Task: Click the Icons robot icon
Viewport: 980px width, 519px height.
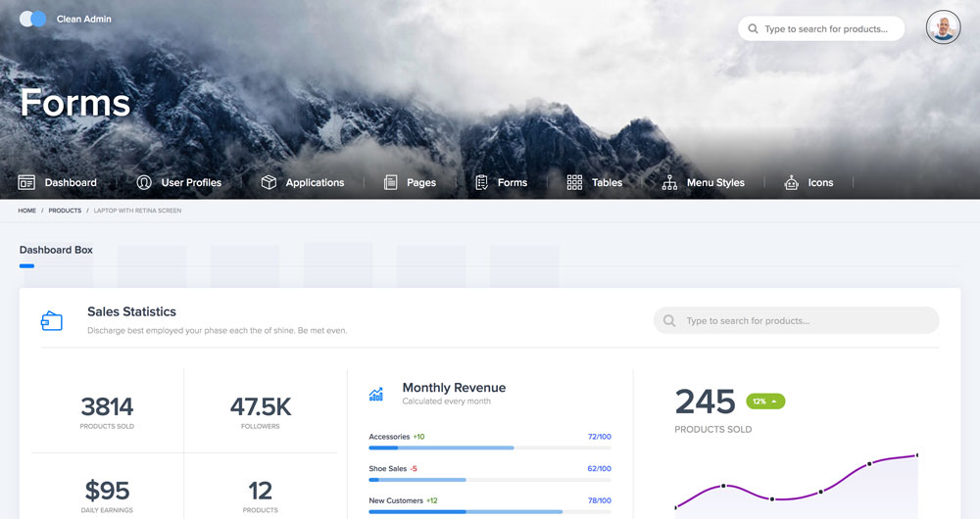Action: click(792, 182)
